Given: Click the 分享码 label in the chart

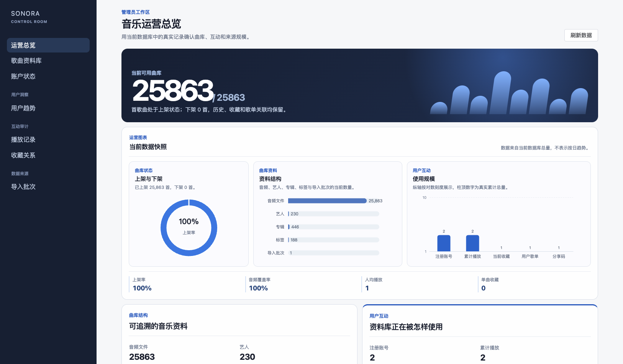Looking at the screenshot, I should click(559, 256).
